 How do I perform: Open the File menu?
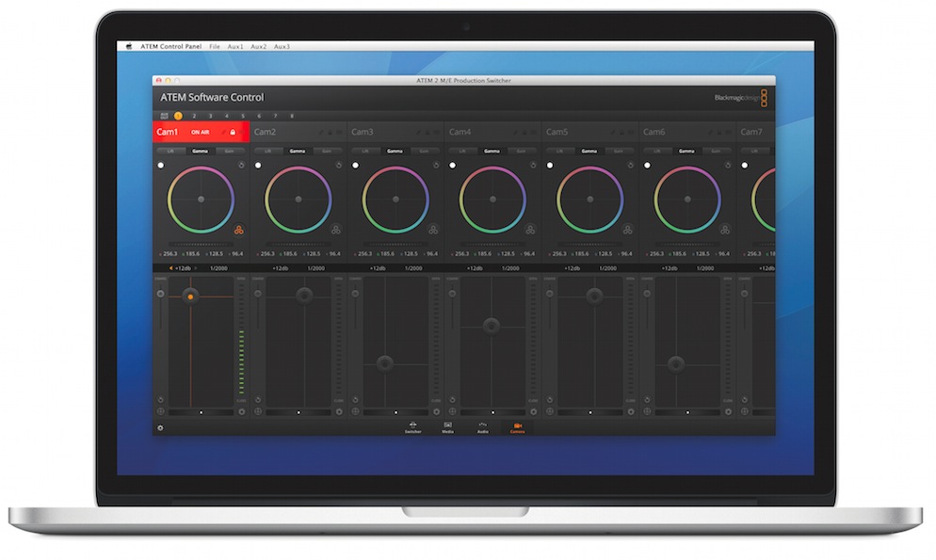214,45
